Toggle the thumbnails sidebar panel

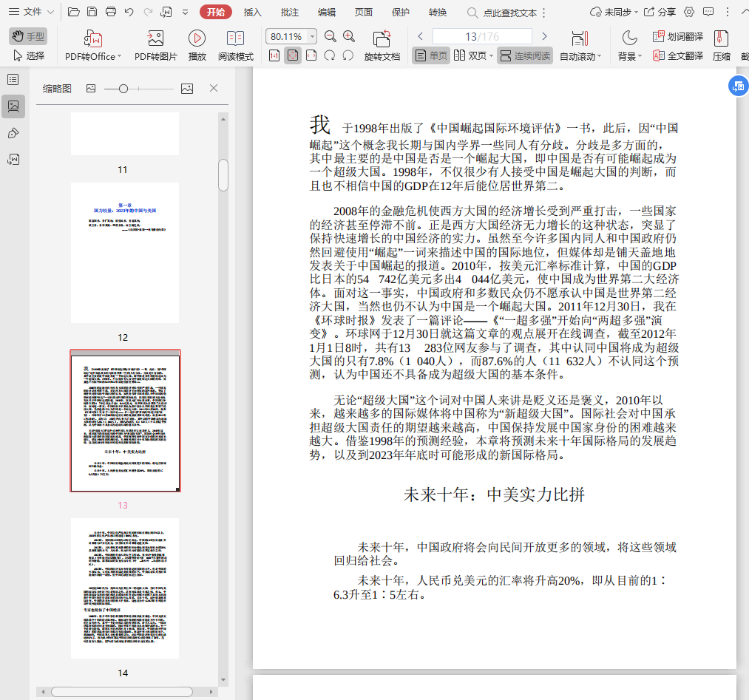coord(13,106)
